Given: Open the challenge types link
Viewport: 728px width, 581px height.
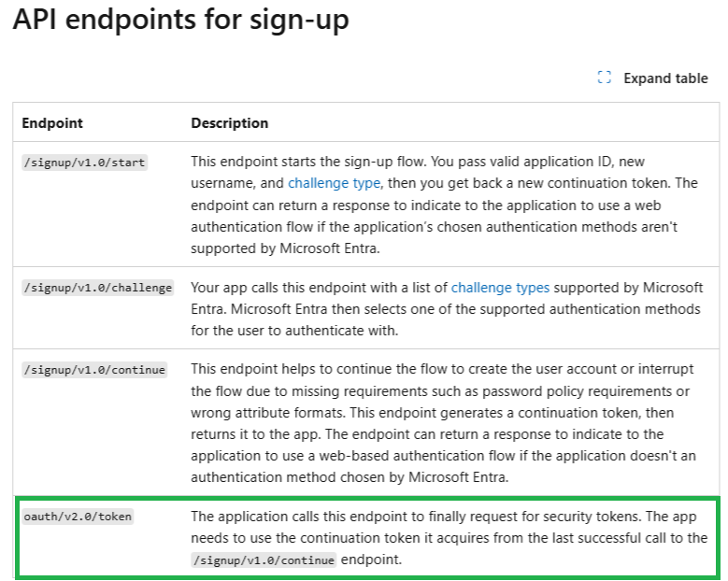Looking at the screenshot, I should [500, 288].
